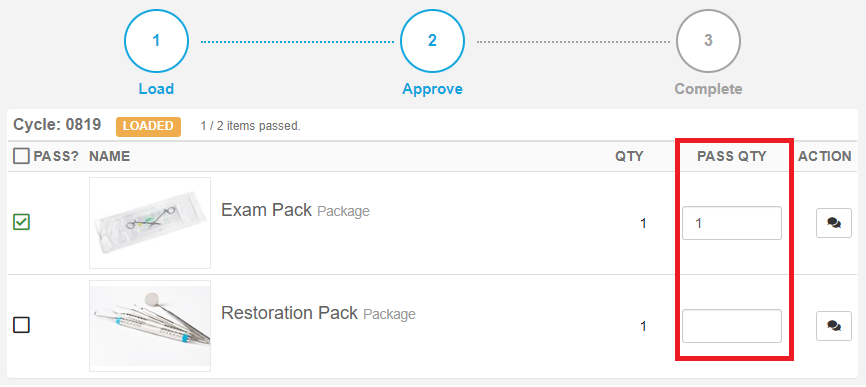The height and width of the screenshot is (387, 866).
Task: Click step 1 Load circle
Action: pyautogui.click(x=156, y=41)
